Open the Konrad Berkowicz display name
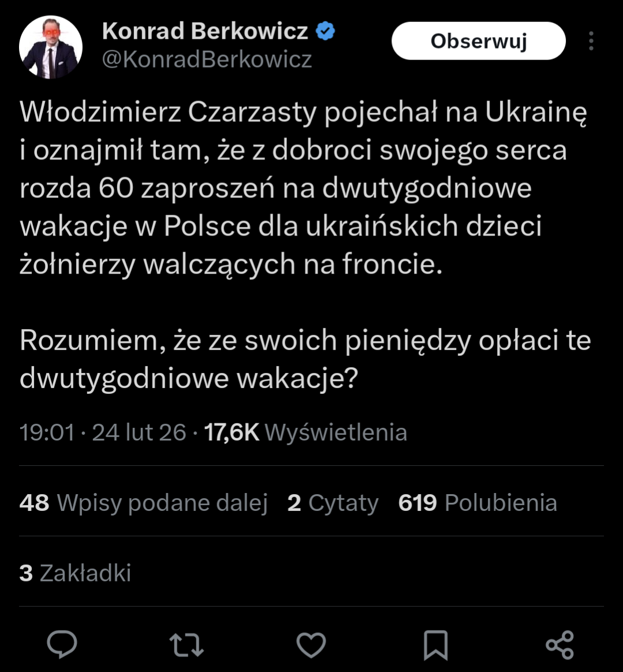Image resolution: width=623 pixels, height=672 pixels. point(205,31)
